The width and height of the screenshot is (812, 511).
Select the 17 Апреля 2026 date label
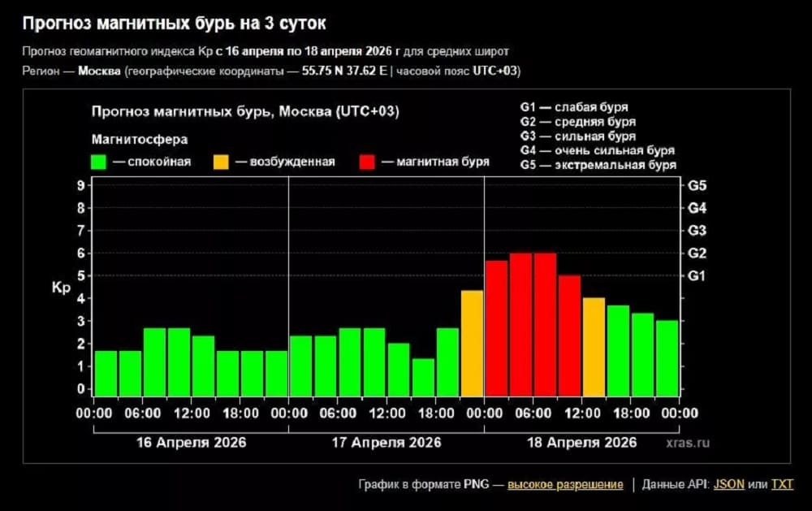pos(386,443)
